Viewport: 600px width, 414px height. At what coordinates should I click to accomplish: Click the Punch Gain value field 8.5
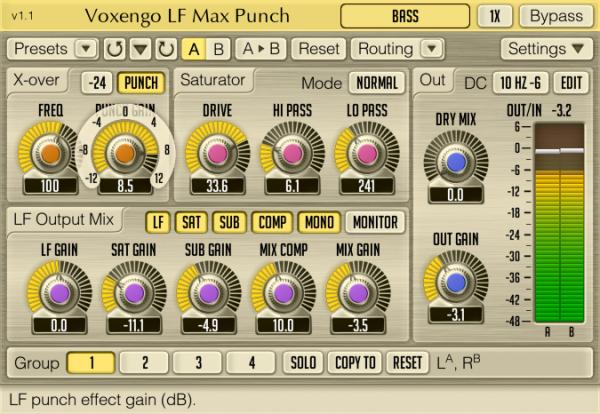[x=125, y=186]
